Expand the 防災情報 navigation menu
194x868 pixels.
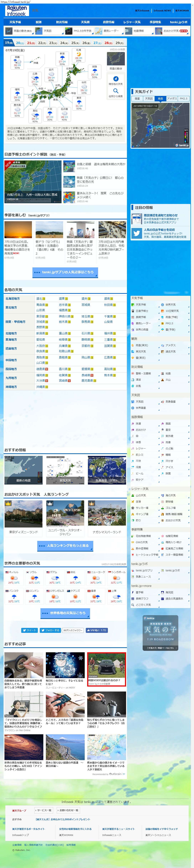[x=62, y=22]
